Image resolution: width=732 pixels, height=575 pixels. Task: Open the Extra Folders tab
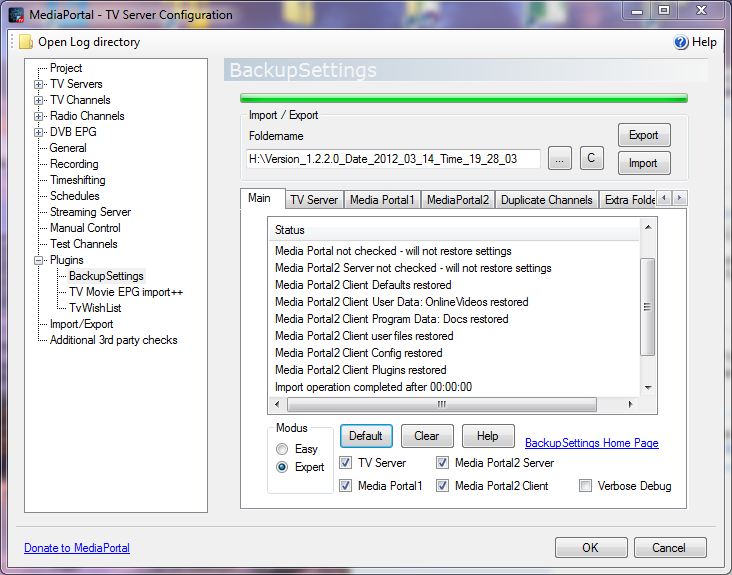(629, 200)
